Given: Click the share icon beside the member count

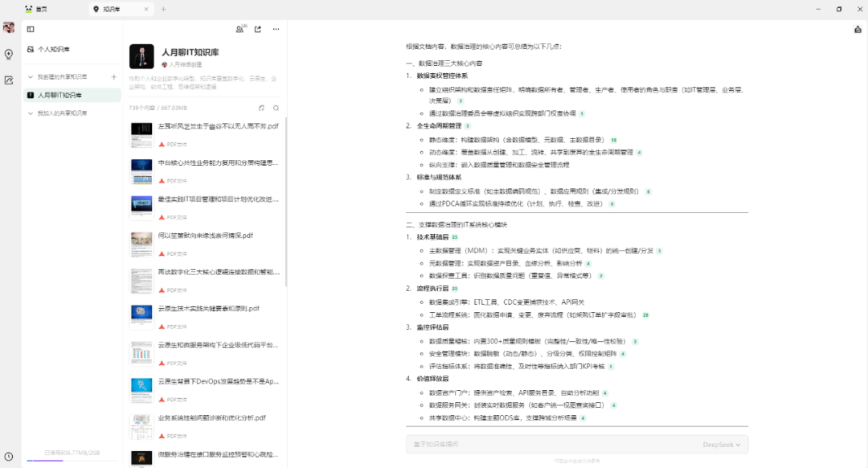Looking at the screenshot, I should pos(257,28).
